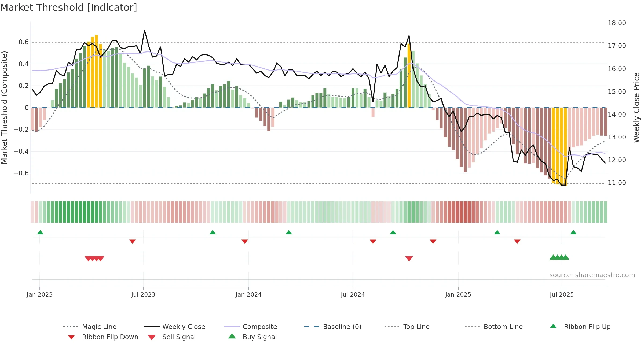Click the 11.00 price axis tick
The height and width of the screenshot is (362, 644).
pos(617,183)
